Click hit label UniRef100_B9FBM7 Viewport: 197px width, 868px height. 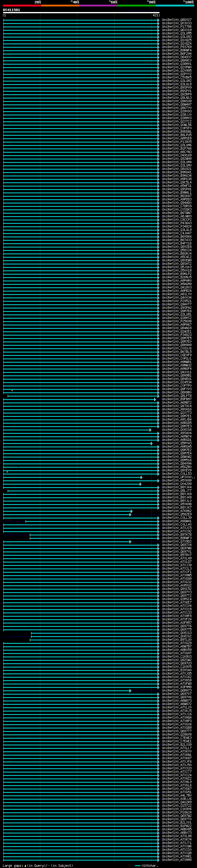pos(177,399)
